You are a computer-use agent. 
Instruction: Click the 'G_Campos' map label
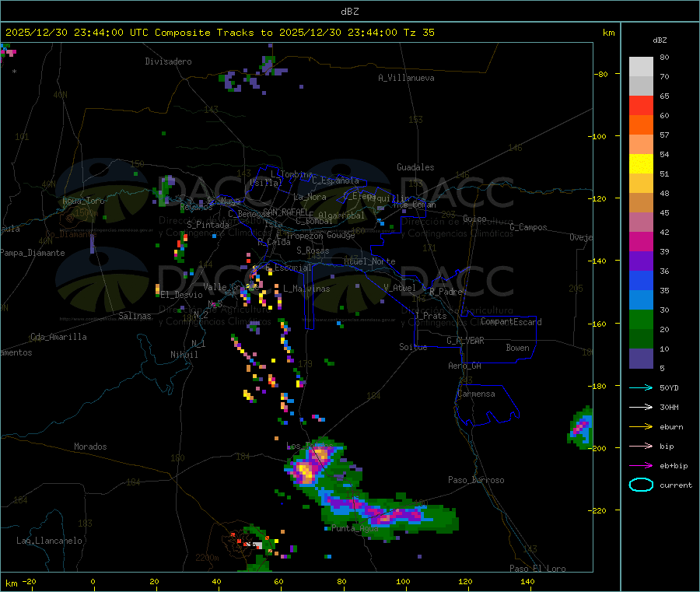point(528,227)
